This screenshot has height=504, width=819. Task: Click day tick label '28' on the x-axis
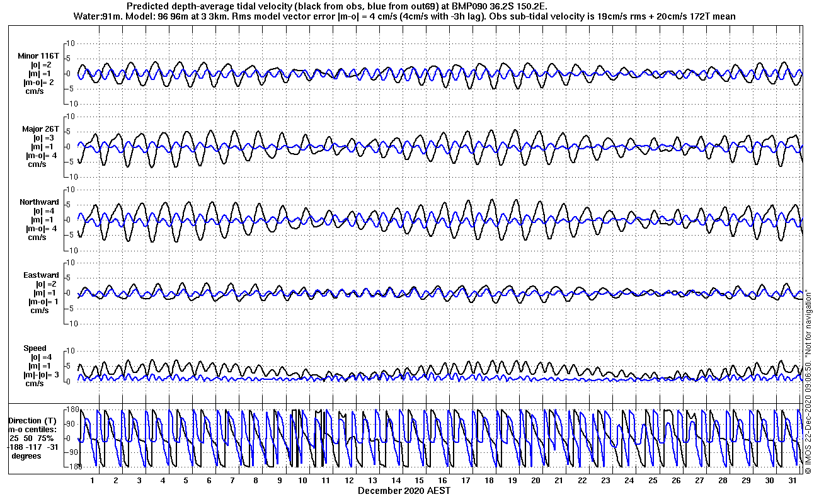click(x=723, y=481)
